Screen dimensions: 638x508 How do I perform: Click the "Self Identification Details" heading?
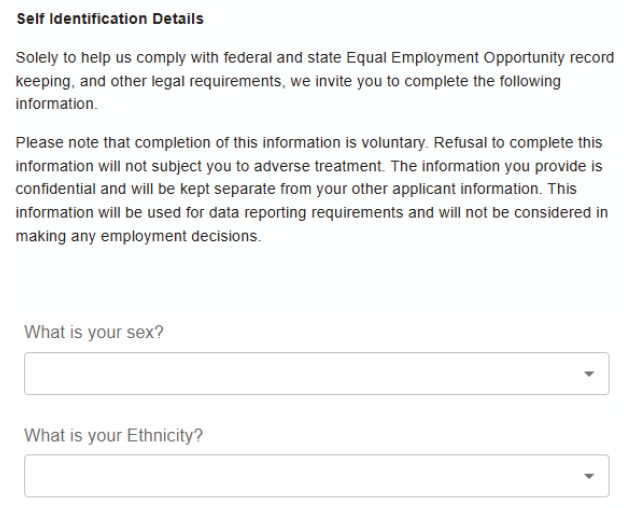(110, 19)
